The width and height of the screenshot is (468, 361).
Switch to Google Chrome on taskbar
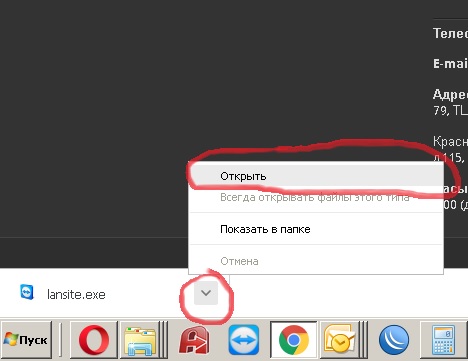[x=293, y=340]
